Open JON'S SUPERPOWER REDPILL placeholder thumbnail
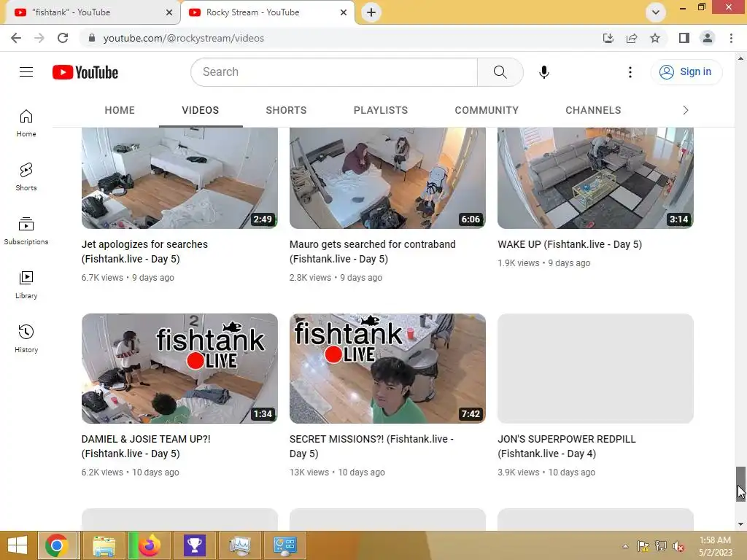The image size is (747, 560). click(x=595, y=368)
